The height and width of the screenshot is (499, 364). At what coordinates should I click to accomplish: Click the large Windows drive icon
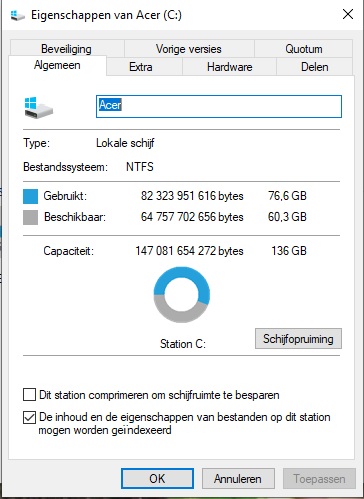pyautogui.click(x=39, y=107)
